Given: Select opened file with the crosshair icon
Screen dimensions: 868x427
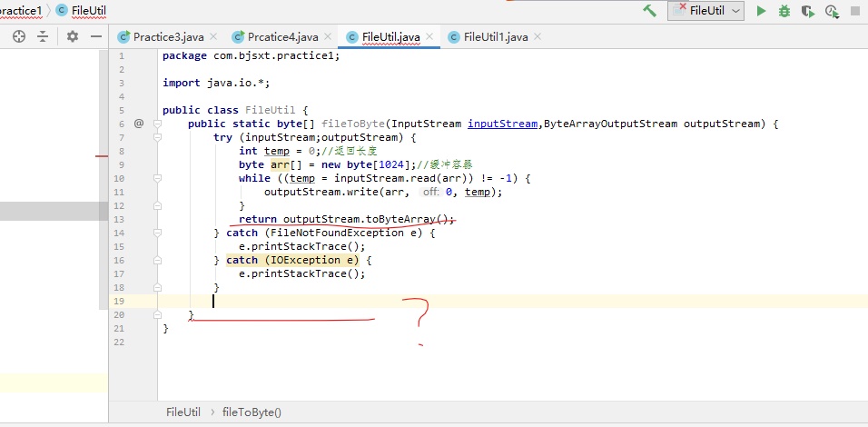Looking at the screenshot, I should [x=19, y=36].
